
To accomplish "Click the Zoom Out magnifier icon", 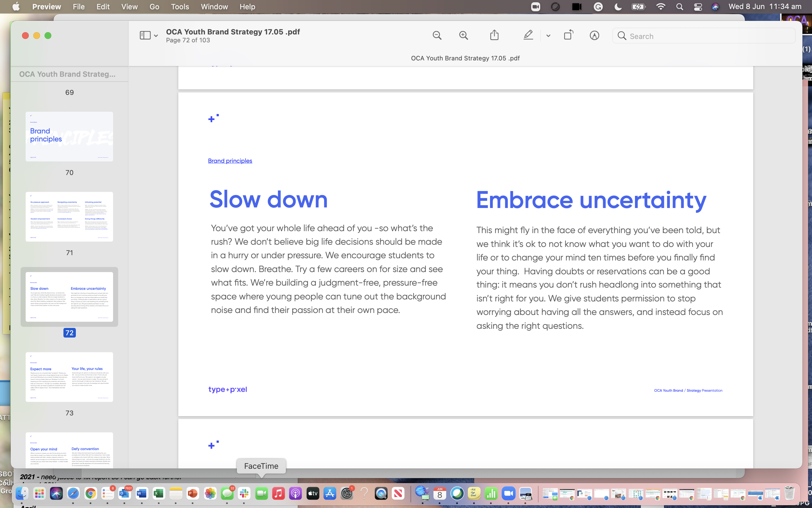I will [x=437, y=35].
